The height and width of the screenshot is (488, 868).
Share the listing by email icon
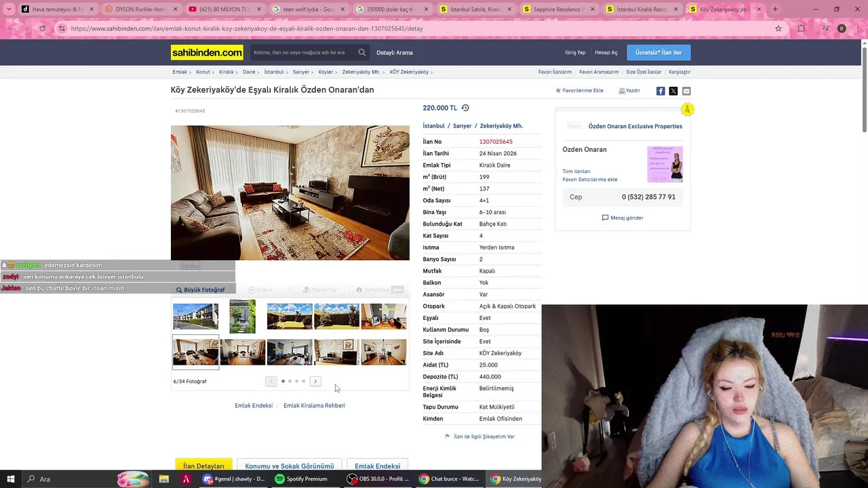pos(686,91)
